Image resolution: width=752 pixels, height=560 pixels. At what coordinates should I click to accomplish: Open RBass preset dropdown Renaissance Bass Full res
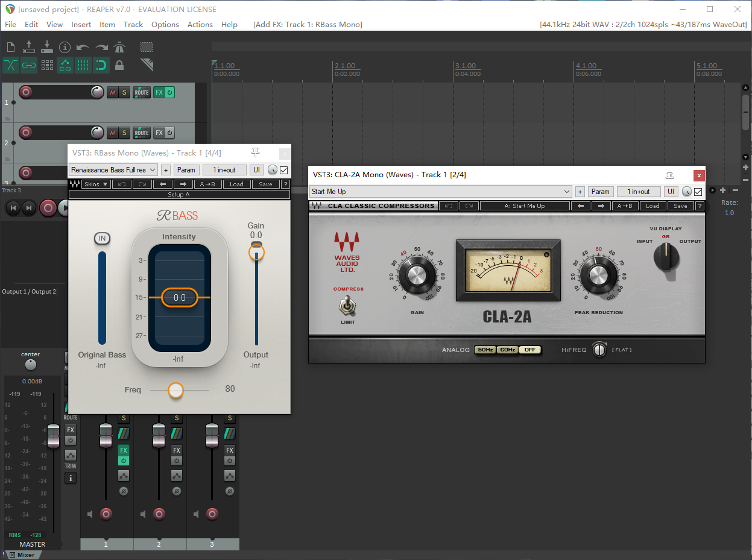tap(113, 170)
